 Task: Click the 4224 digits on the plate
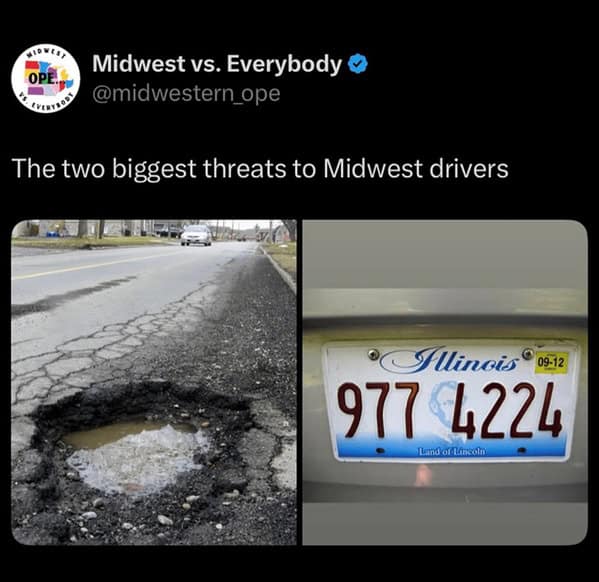click(507, 411)
